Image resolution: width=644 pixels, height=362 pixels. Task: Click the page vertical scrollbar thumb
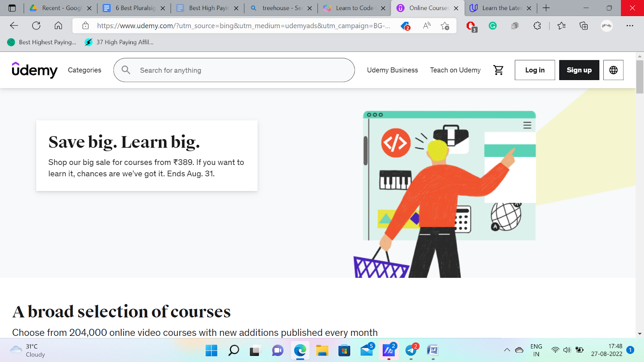(x=640, y=77)
